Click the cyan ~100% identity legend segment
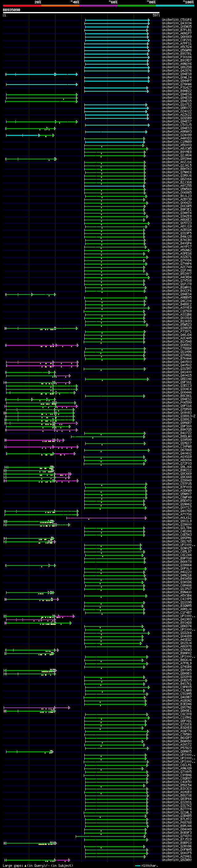 click(x=175, y=6)
